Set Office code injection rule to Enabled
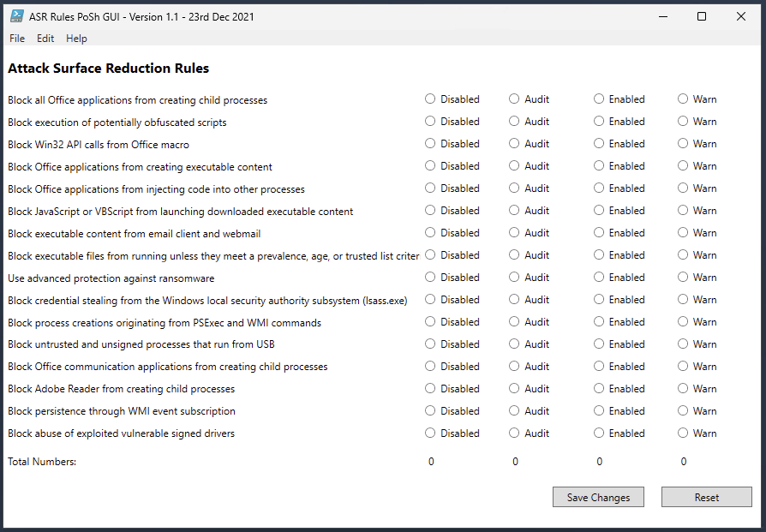The height and width of the screenshot is (532, 766). pos(599,188)
